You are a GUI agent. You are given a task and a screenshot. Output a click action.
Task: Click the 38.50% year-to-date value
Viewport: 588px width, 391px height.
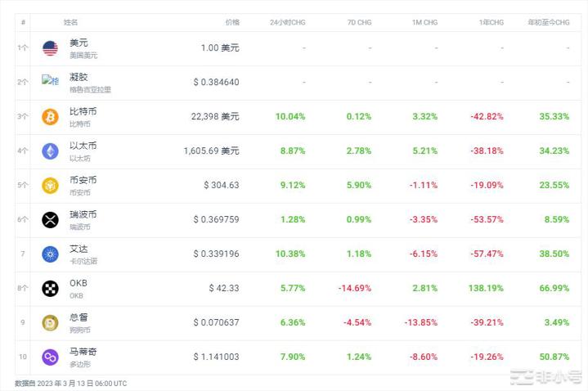tap(554, 254)
